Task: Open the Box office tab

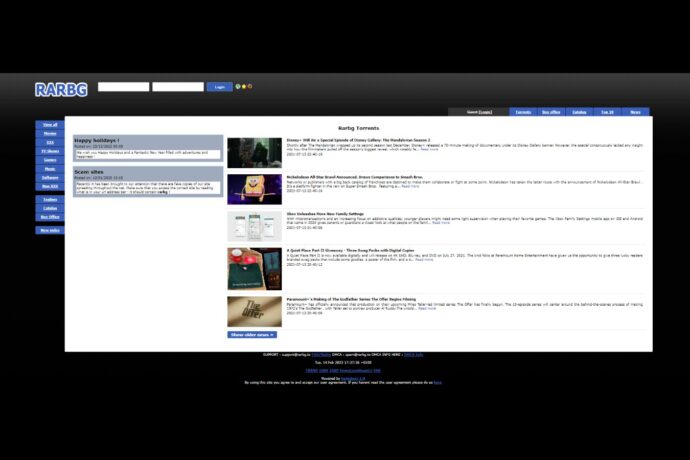Action: (x=551, y=112)
